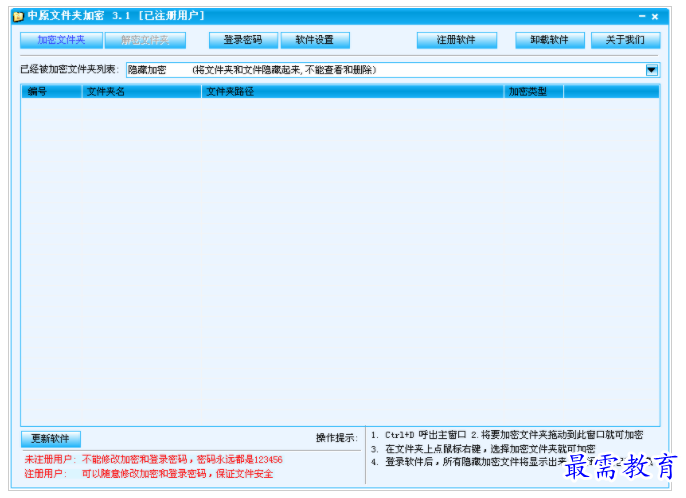The image size is (686, 498).
Task: Click the grayed 解密文件夹 button
Action: click(x=145, y=40)
